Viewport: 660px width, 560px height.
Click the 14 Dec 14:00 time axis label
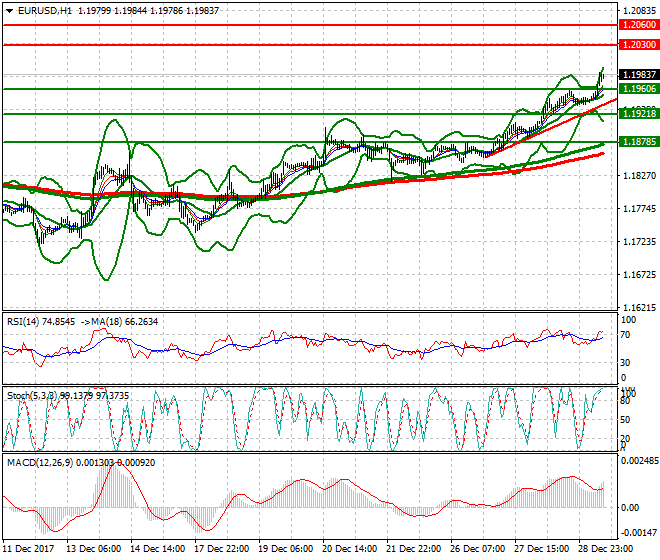(x=157, y=549)
